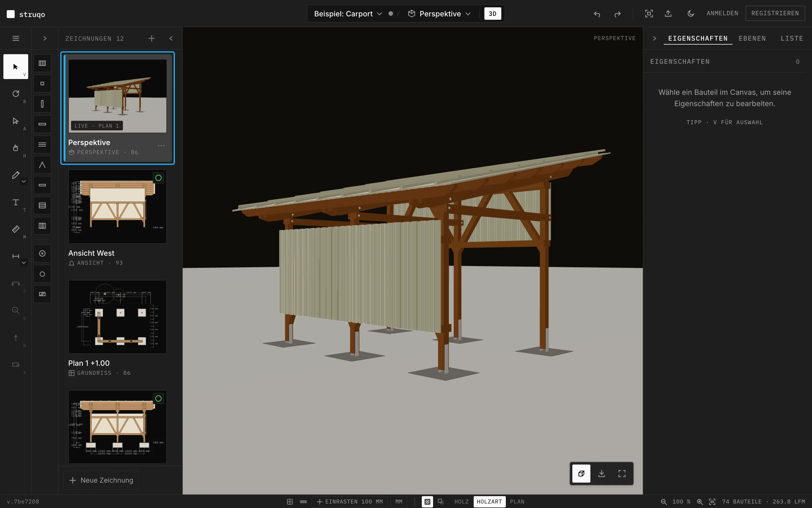
Task: Click the REGISTRIEREN button
Action: tap(775, 14)
